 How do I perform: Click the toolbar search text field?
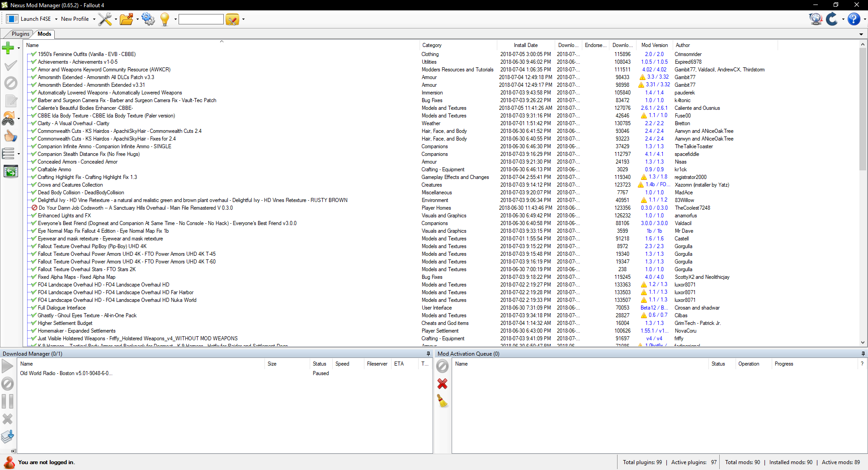201,19
